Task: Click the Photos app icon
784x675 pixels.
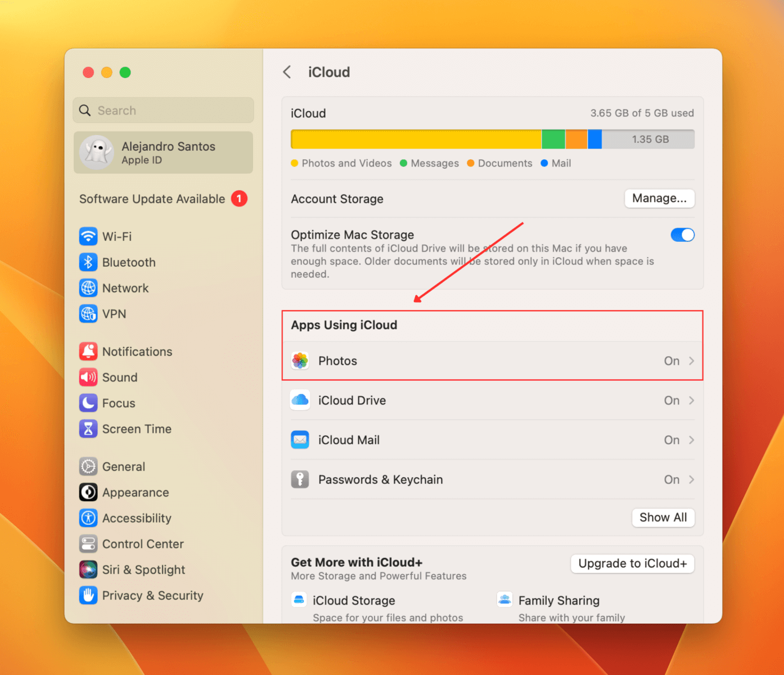Action: [300, 361]
